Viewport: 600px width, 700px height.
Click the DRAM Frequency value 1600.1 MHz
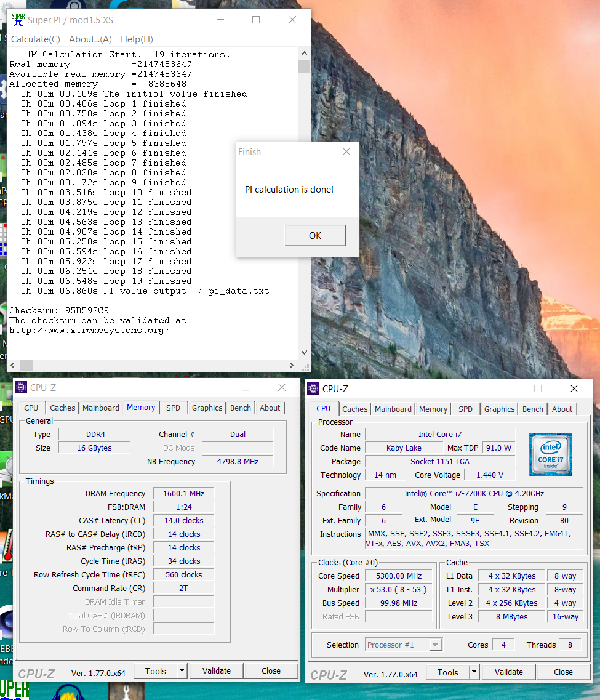pos(184,493)
